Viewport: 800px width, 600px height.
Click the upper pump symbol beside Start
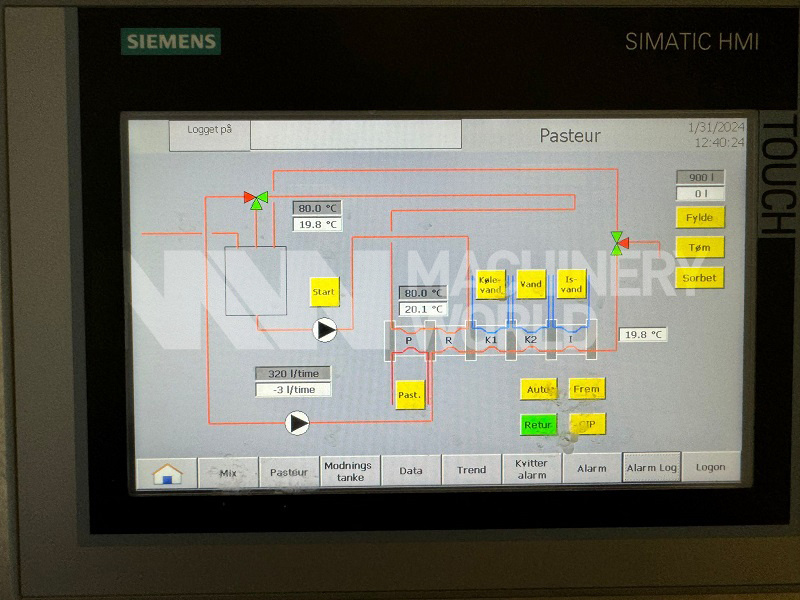(325, 330)
